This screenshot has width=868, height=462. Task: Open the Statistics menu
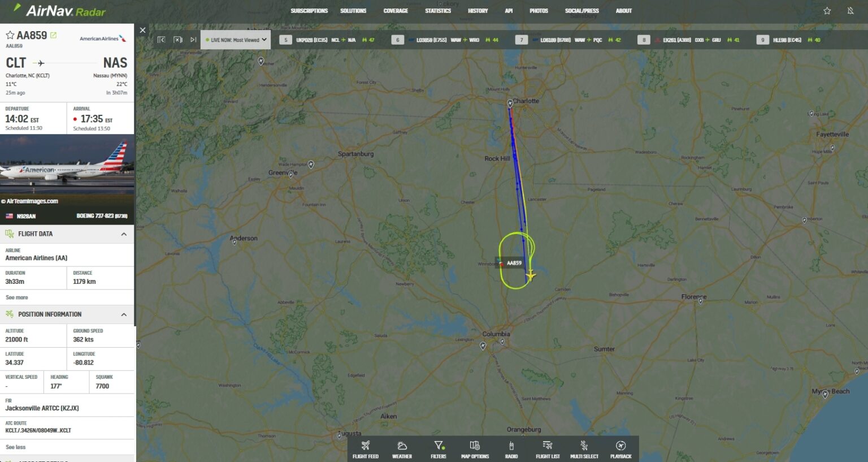[438, 11]
